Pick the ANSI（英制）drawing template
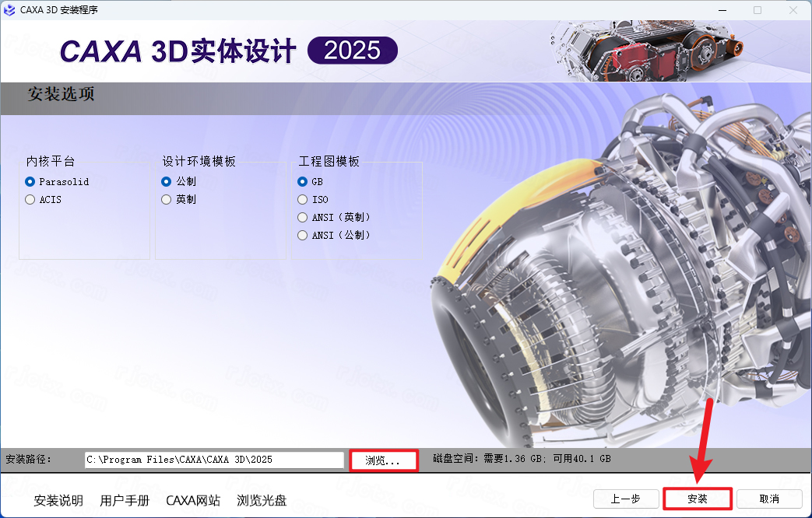Screen dimensions: 812x518 (x=334, y=217)
